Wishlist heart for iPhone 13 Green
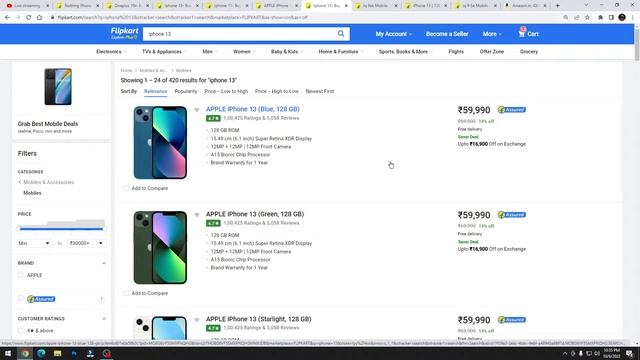This screenshot has height=360, width=640. pyautogui.click(x=197, y=215)
